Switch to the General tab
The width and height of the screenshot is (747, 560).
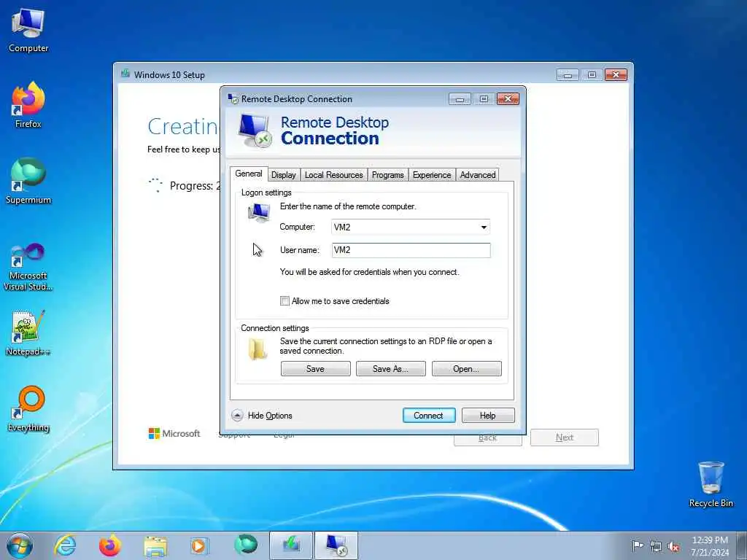pyautogui.click(x=249, y=174)
